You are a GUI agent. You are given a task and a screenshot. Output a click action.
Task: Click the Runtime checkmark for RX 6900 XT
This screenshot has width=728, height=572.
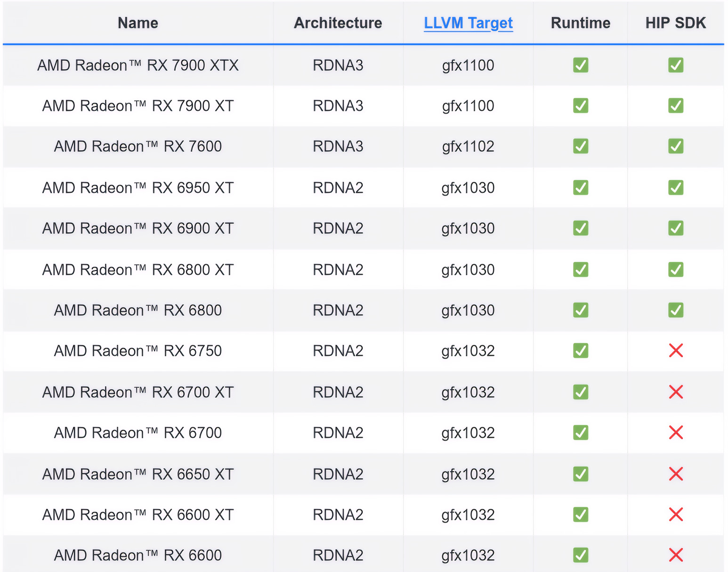[581, 228]
